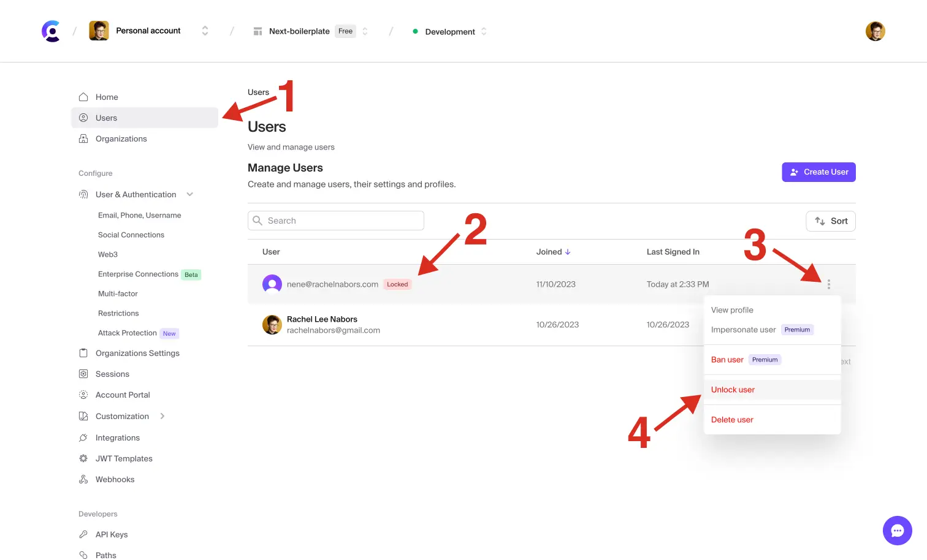
Task: Collapse the User & Authentication section
Action: click(189, 195)
